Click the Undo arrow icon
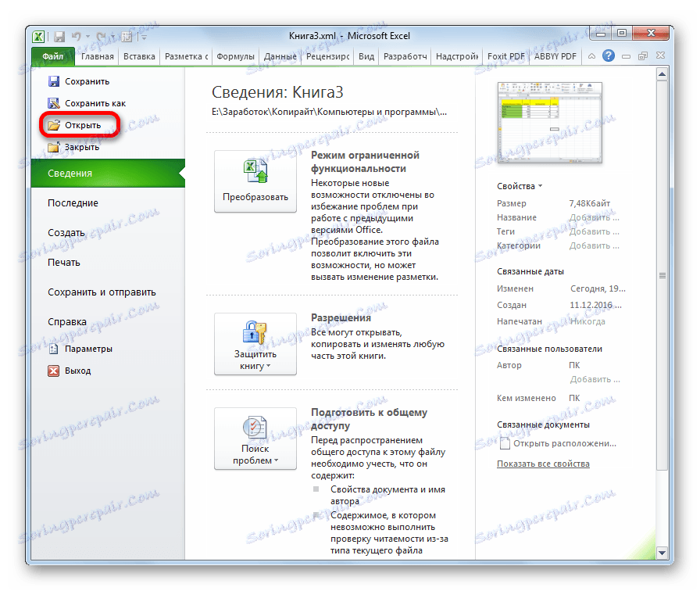This screenshot has height=591, width=700. (x=77, y=36)
